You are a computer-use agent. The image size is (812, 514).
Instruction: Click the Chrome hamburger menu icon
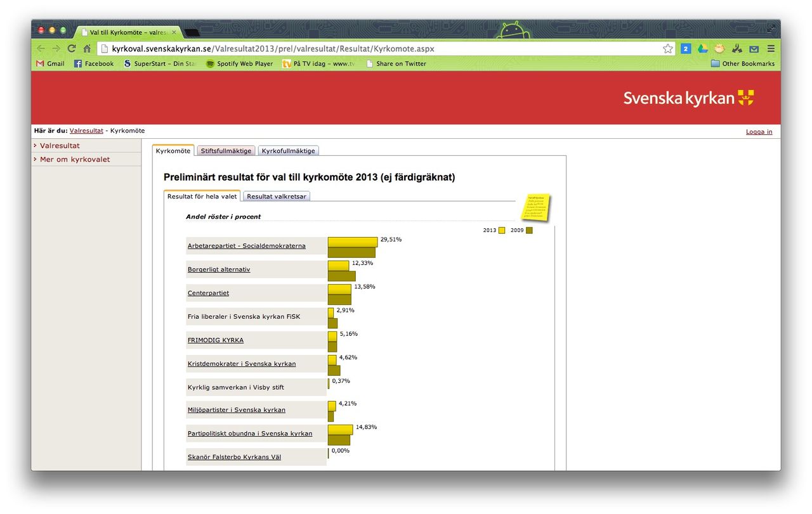coord(771,48)
